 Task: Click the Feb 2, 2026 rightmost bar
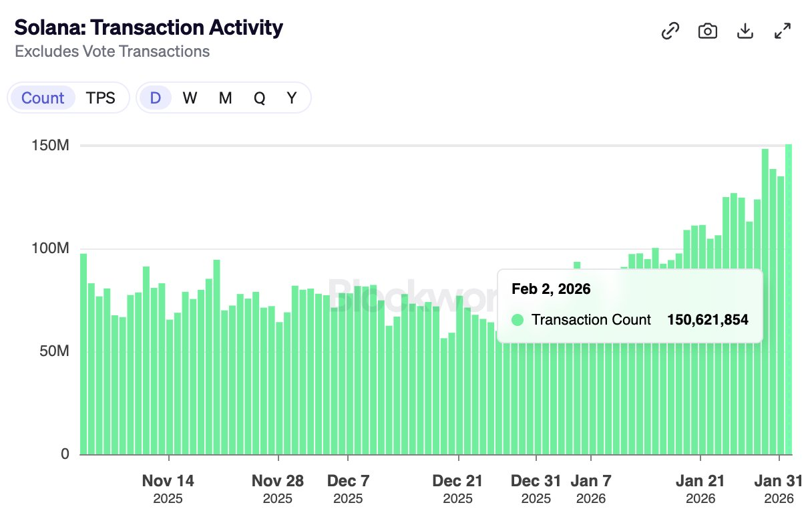click(x=789, y=301)
